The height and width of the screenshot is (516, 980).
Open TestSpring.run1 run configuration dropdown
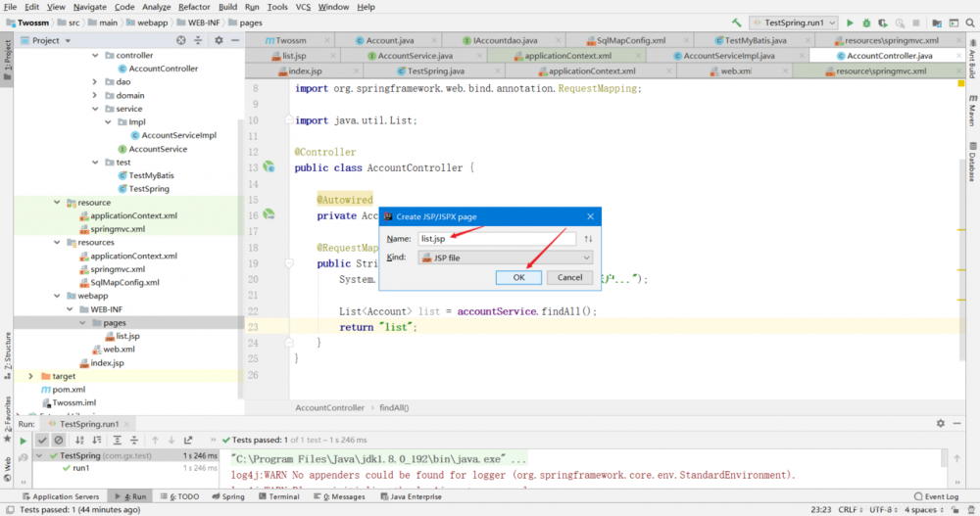click(793, 23)
